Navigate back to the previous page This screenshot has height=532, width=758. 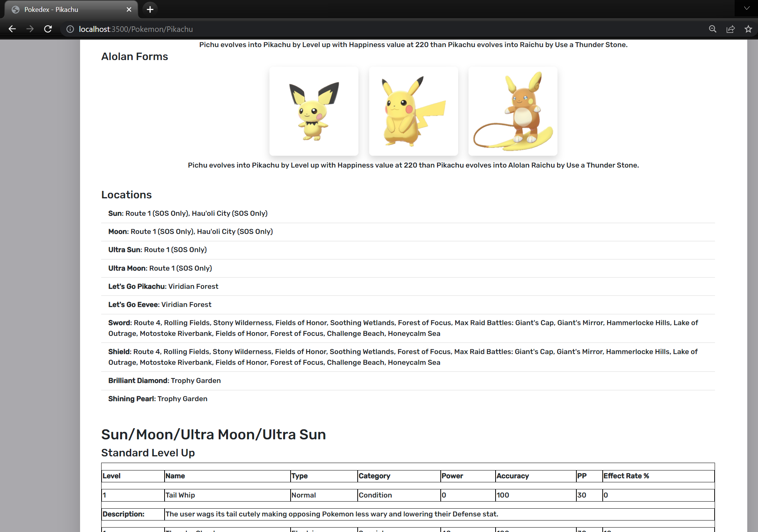tap(13, 29)
